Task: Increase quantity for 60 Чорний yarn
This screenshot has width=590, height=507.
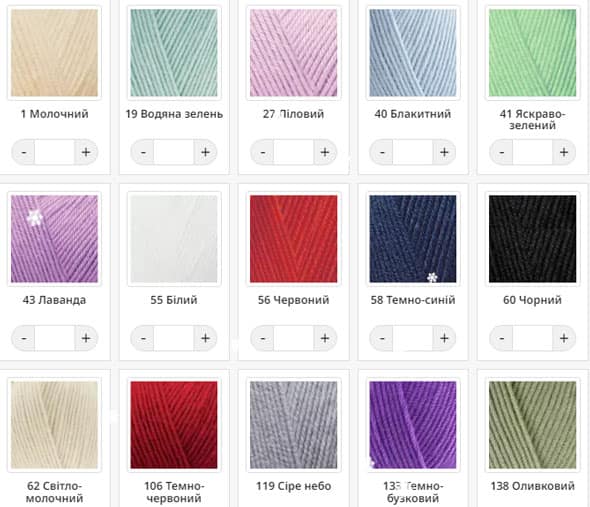Action: (564, 338)
